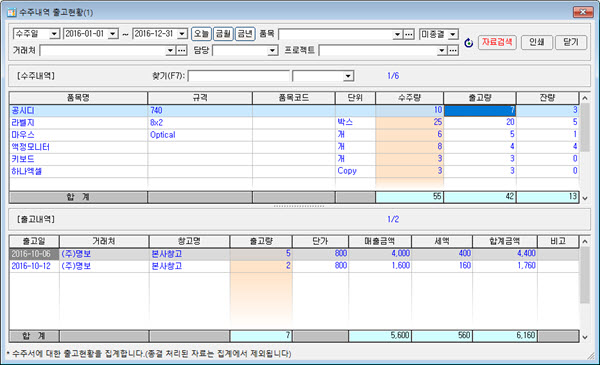Click the 잔량 column header
Image resolution: width=600 pixels, height=365 pixels.
(x=547, y=98)
